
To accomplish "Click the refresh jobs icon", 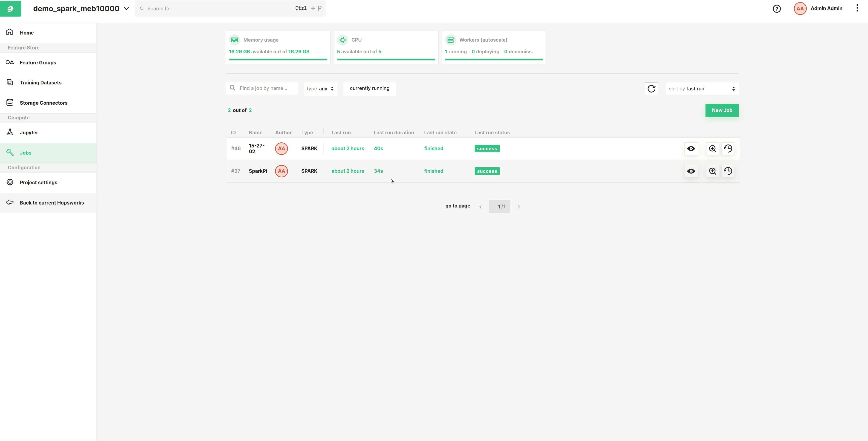I will click(x=651, y=89).
